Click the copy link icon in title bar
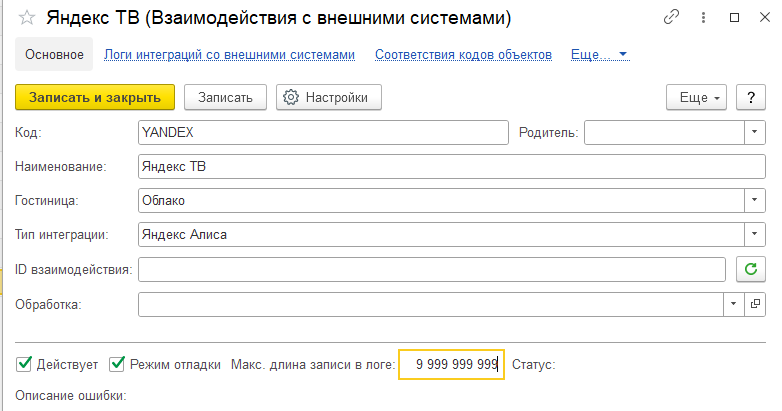 (672, 18)
